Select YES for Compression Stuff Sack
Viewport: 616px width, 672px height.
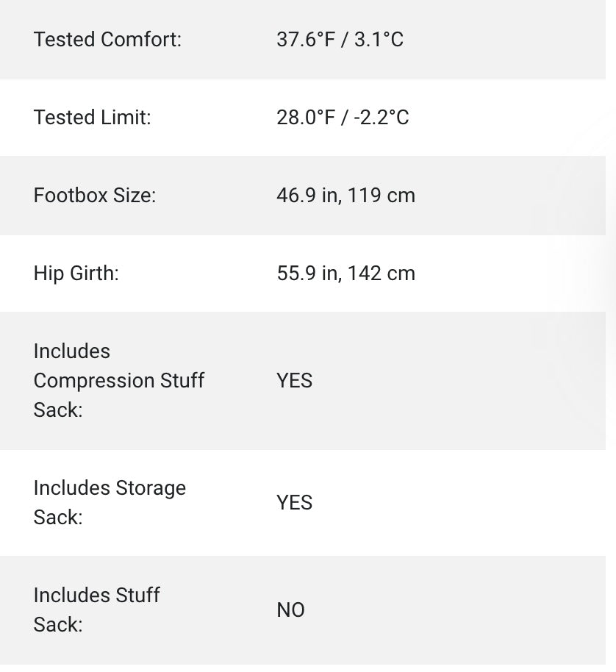pyautogui.click(x=295, y=381)
